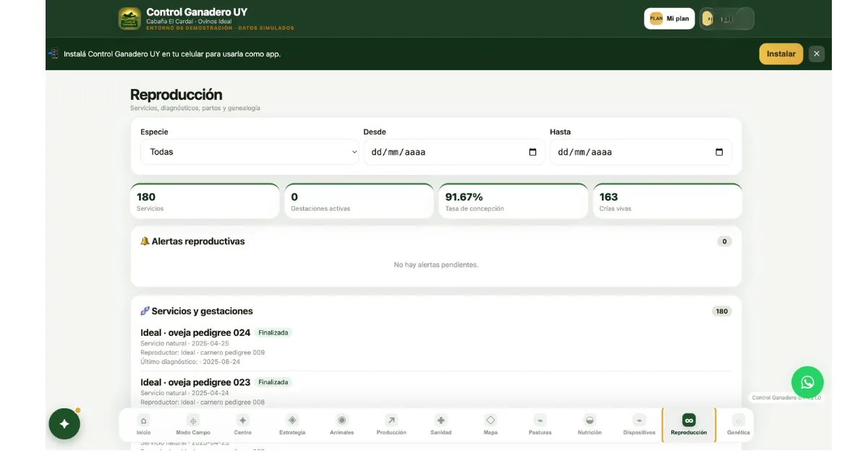Go to the Estrategia section
Image resolution: width=868 pixels, height=456 pixels.
coord(292,425)
